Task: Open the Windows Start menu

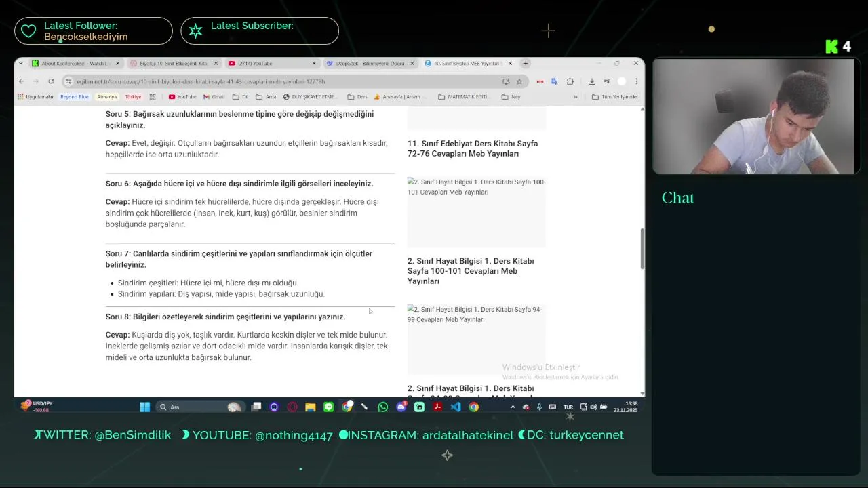Action: 144,407
